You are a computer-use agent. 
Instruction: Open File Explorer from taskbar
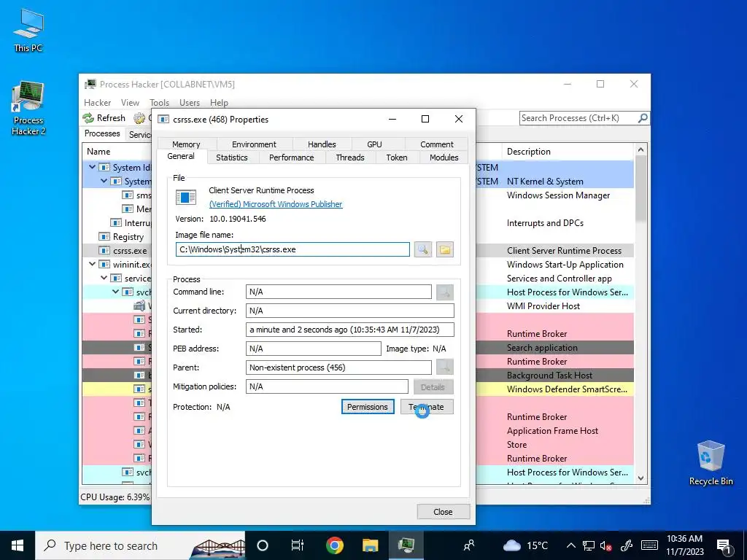tap(370, 545)
